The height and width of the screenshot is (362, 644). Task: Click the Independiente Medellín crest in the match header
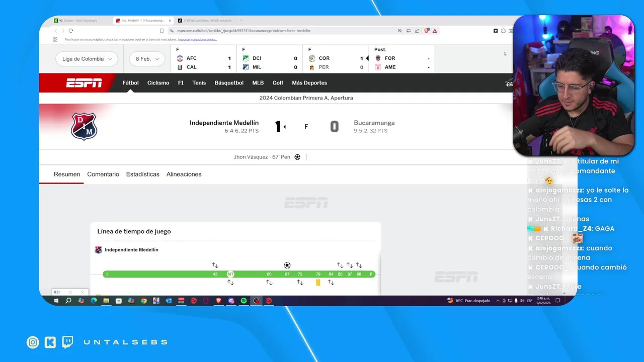(84, 126)
